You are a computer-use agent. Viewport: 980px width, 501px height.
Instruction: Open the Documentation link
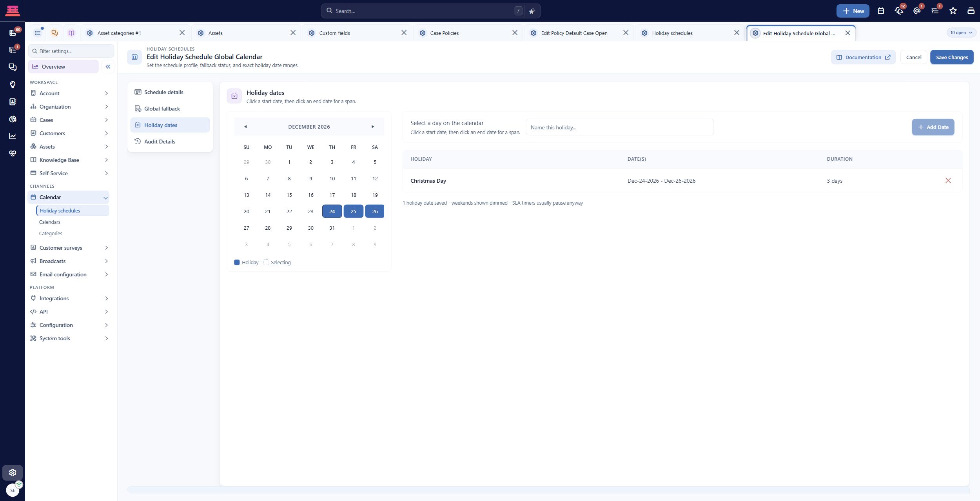863,57
